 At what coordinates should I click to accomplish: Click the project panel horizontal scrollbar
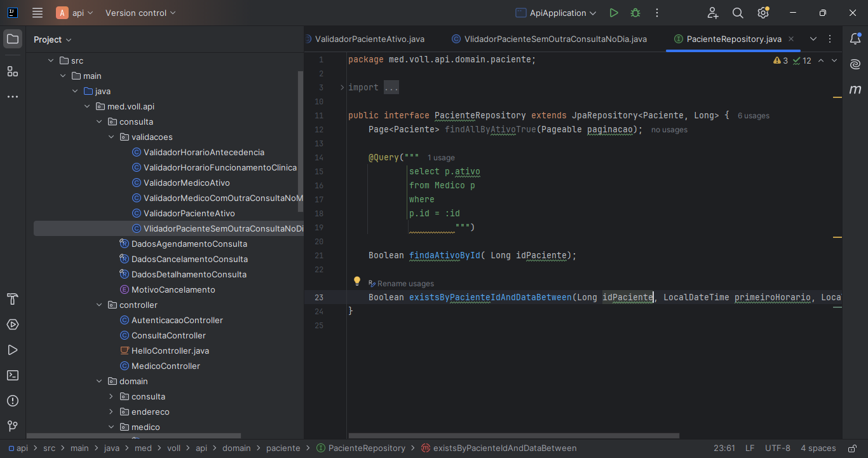pos(133,436)
